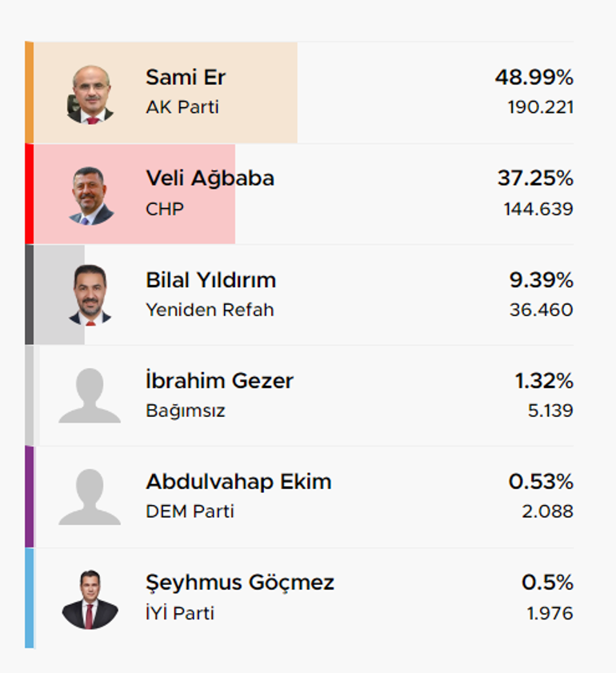
Task: Open the İbrahim Gezer name link
Action: (219, 380)
